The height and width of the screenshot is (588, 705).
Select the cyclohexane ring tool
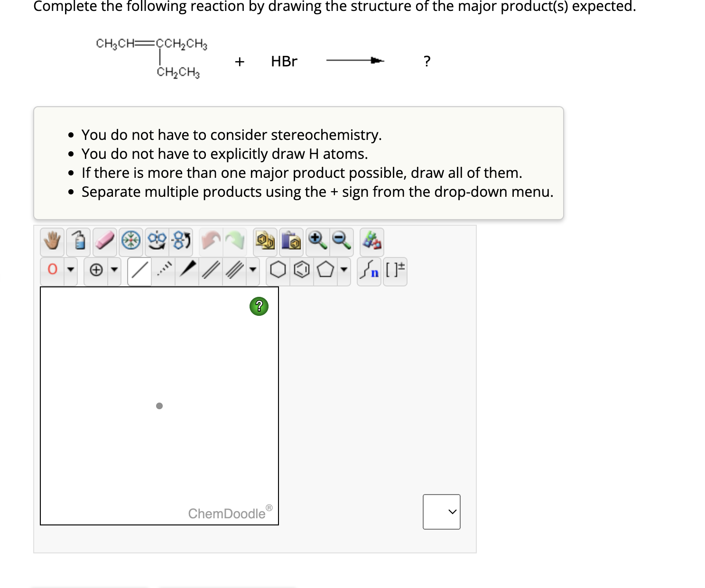278,271
